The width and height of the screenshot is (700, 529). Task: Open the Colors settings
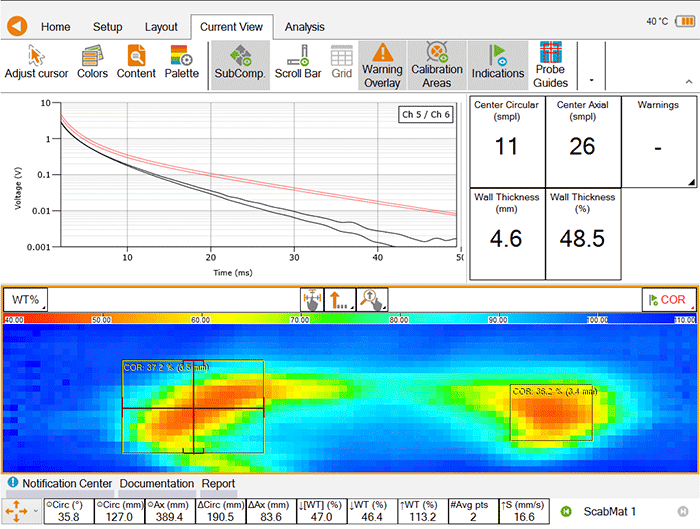[92, 62]
